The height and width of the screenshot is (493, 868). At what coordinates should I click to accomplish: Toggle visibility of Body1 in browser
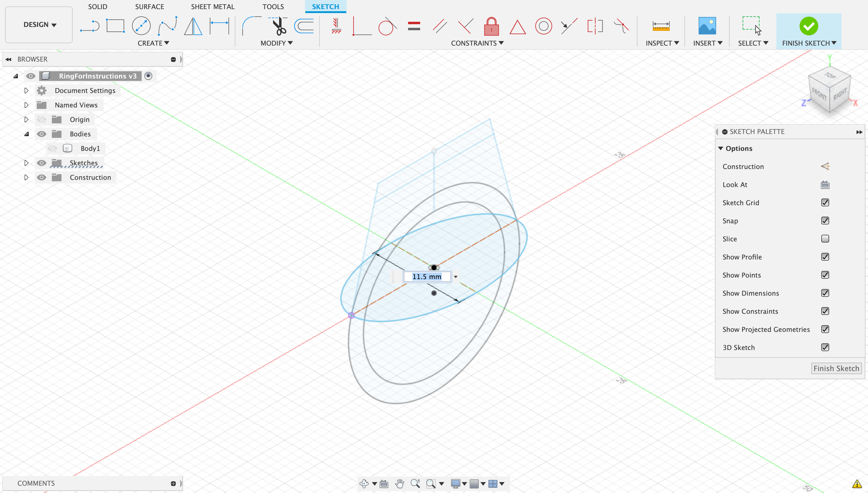52,148
